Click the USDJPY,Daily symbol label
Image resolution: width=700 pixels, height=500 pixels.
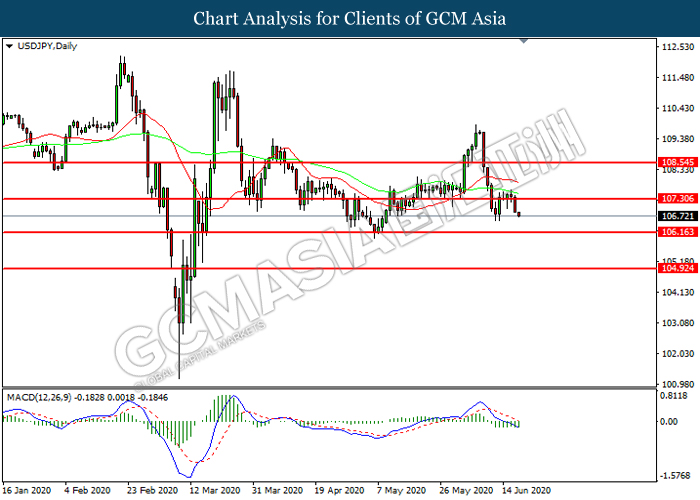tap(47, 46)
